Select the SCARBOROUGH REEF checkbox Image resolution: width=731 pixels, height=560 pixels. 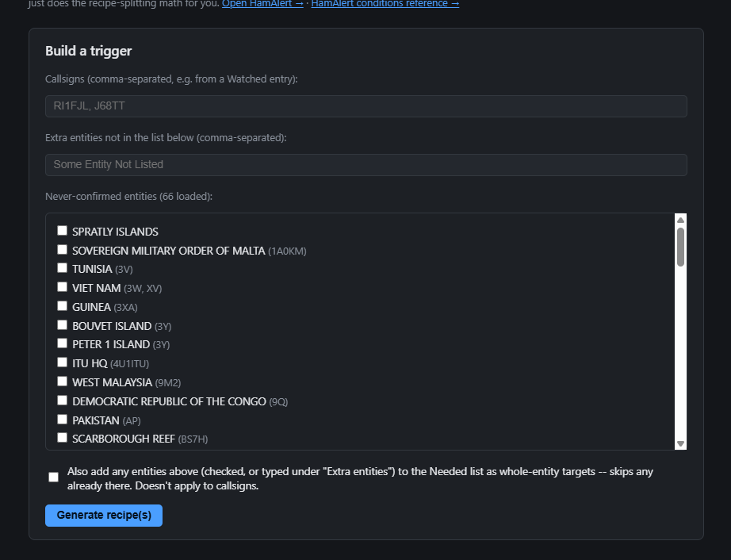point(62,437)
